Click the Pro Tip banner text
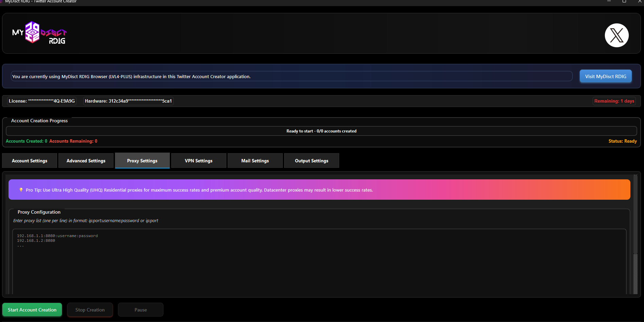The height and width of the screenshot is (322, 644). (199, 190)
